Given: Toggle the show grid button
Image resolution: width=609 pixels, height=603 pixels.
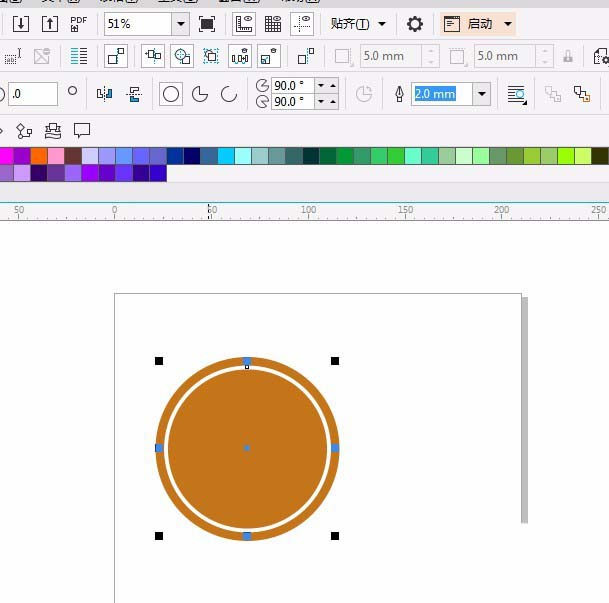Looking at the screenshot, I should click(x=273, y=24).
